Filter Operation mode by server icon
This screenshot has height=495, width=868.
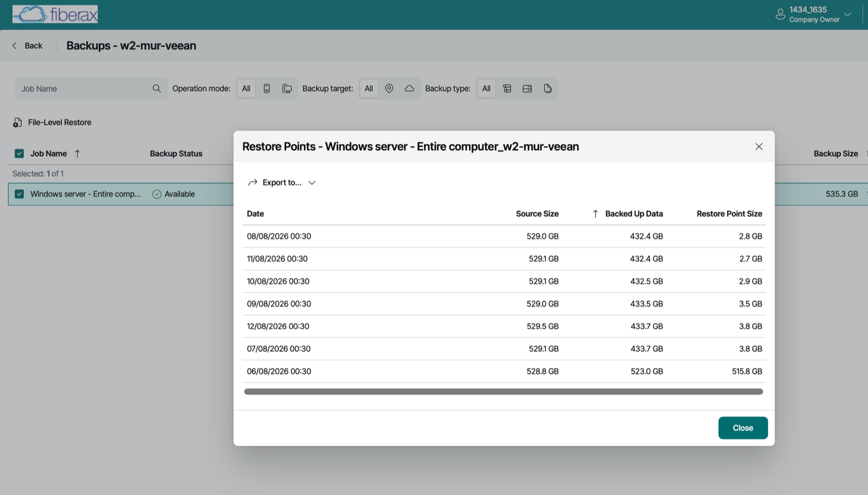(267, 88)
